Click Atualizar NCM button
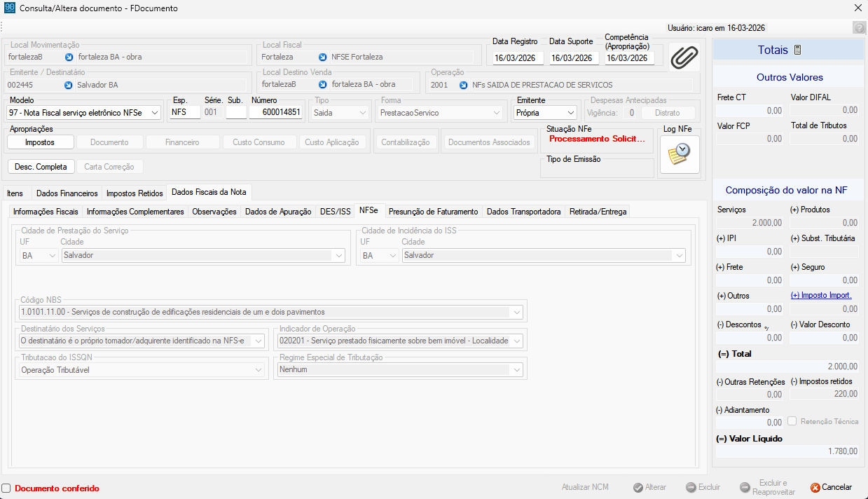This screenshot has height=499, width=868. tap(585, 487)
